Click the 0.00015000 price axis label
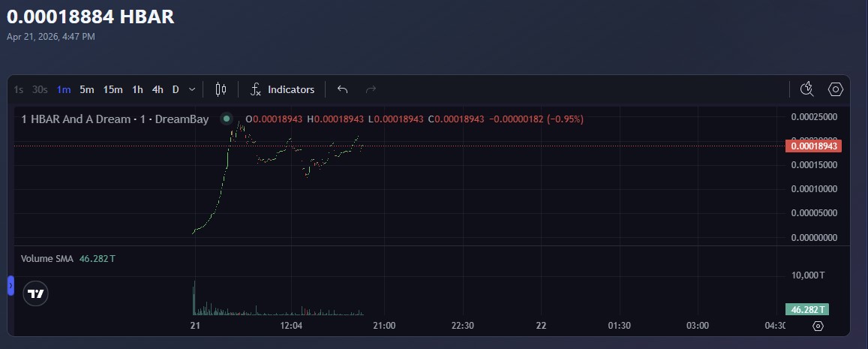 [814, 165]
